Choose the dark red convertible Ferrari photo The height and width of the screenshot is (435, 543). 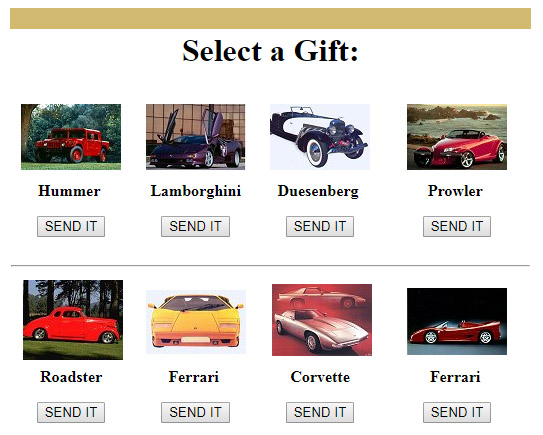pos(457,321)
